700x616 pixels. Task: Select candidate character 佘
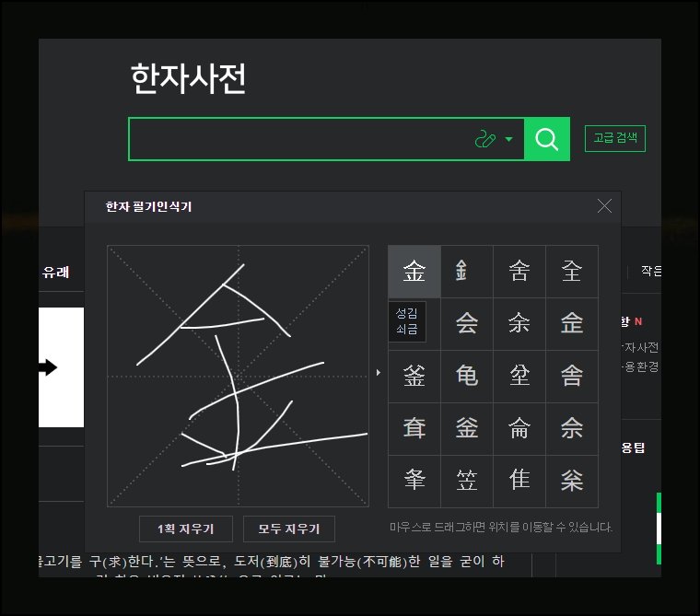pos(572,429)
